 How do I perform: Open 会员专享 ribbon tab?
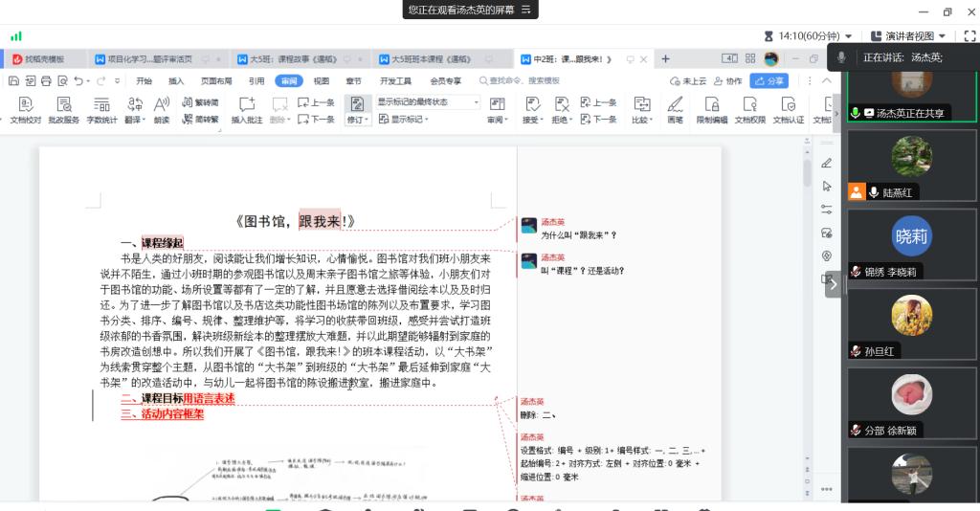[446, 80]
